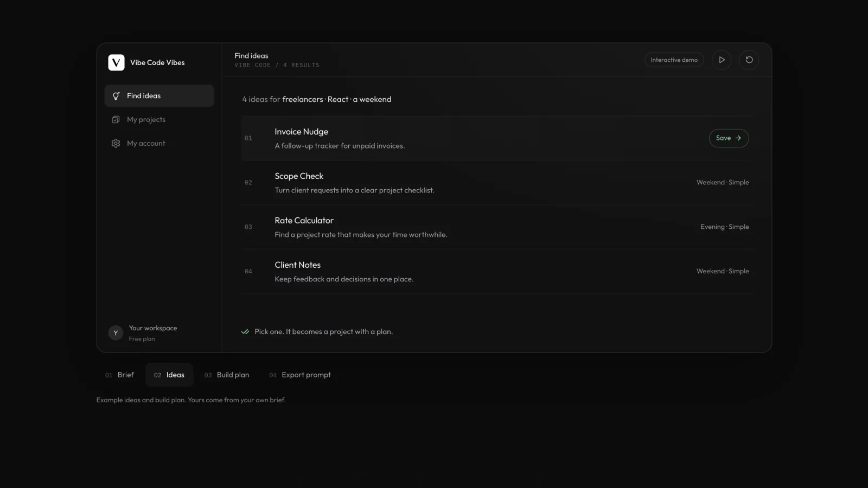Click the Vibe Code Vibes brand name

tap(157, 63)
